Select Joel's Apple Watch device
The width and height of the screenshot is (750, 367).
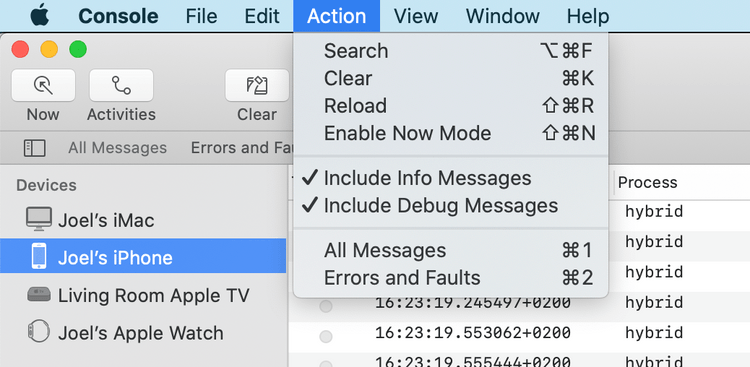(x=143, y=333)
